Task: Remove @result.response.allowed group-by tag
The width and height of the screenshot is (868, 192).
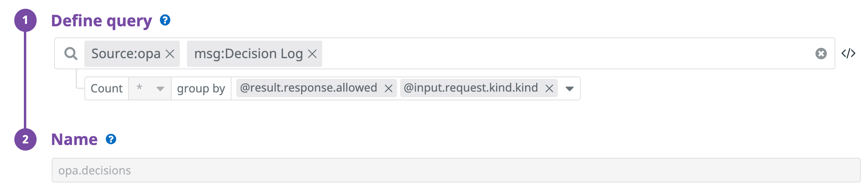Action: point(389,88)
